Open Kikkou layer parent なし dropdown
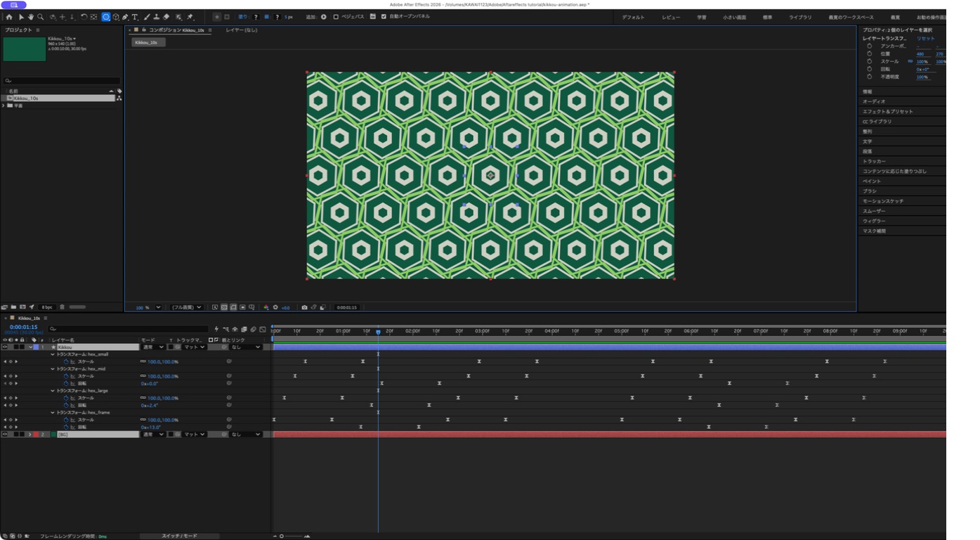The height and width of the screenshot is (540, 980). (x=246, y=347)
